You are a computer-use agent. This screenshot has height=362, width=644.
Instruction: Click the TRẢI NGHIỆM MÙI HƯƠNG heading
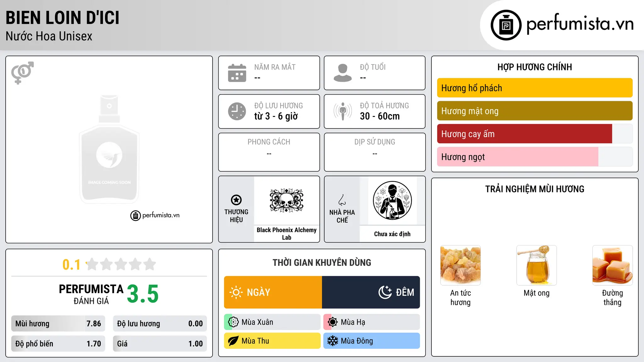pos(535,189)
